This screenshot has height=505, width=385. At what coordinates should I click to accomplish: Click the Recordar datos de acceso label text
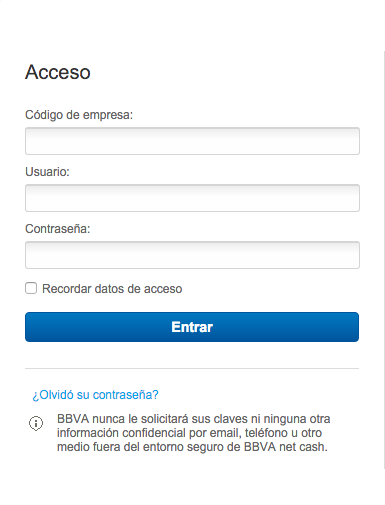coord(112,289)
